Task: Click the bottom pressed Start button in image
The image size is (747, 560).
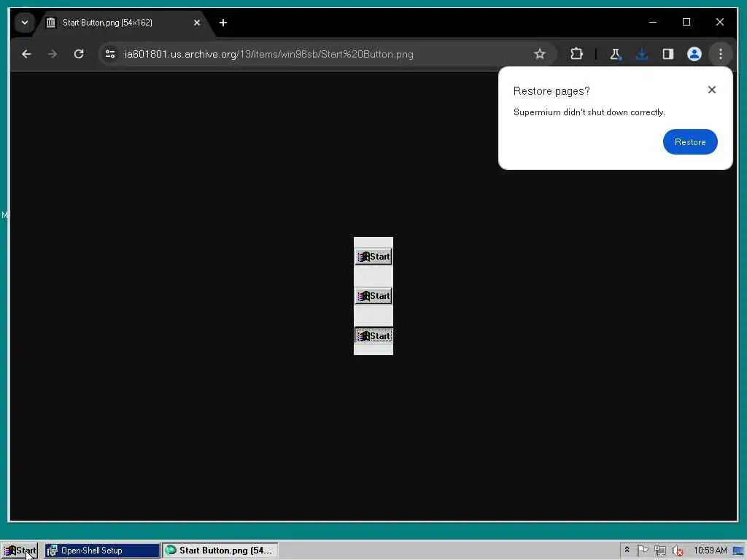Action: (373, 335)
